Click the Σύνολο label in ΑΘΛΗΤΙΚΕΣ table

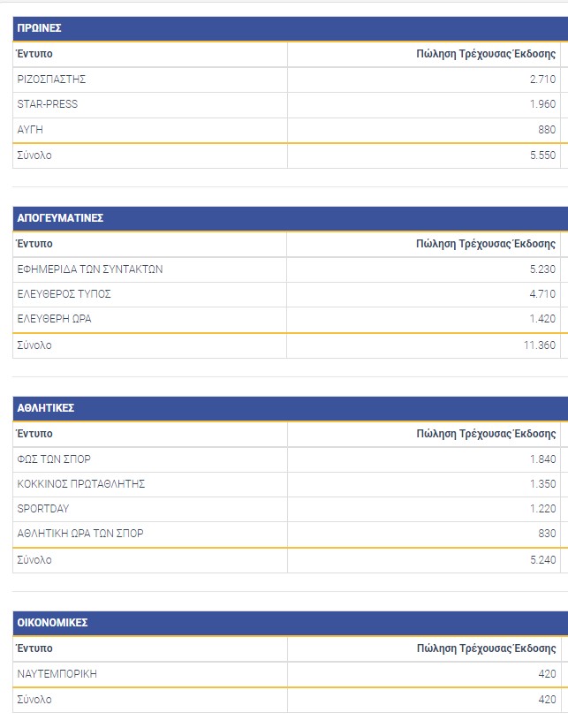click(x=34, y=560)
